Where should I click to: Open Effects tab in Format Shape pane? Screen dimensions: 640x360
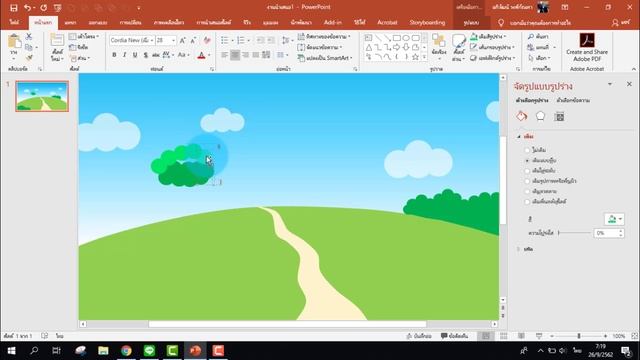click(540, 117)
